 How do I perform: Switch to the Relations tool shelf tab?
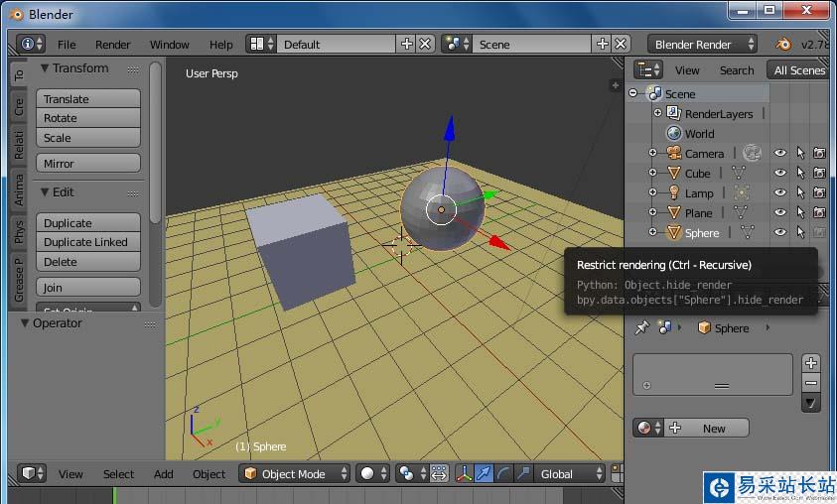[19, 145]
